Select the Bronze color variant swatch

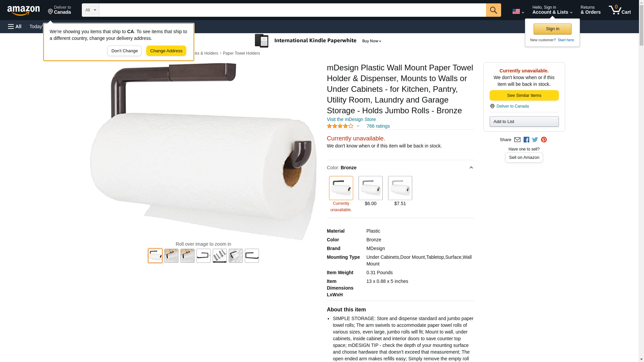point(341,188)
